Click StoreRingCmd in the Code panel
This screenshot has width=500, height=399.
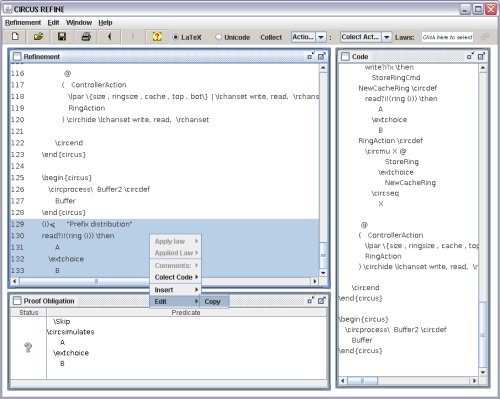[396, 78]
